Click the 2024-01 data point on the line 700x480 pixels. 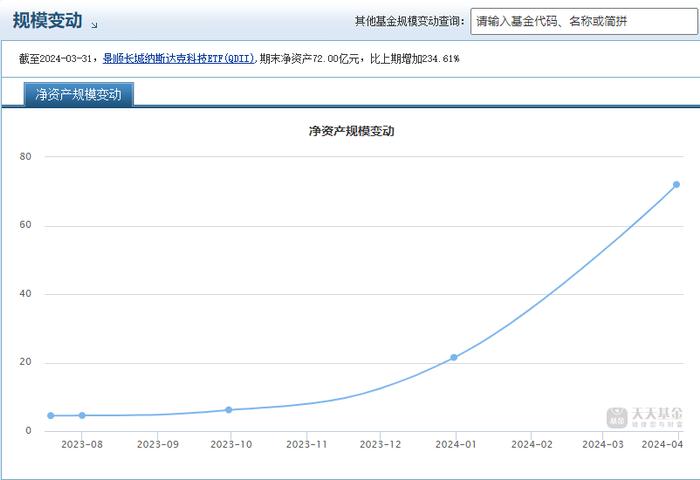[x=454, y=357]
